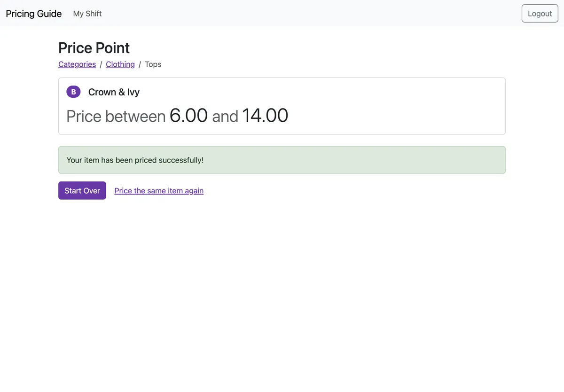The height and width of the screenshot is (392, 564).
Task: Click the purple B tier badge
Action: (x=73, y=92)
